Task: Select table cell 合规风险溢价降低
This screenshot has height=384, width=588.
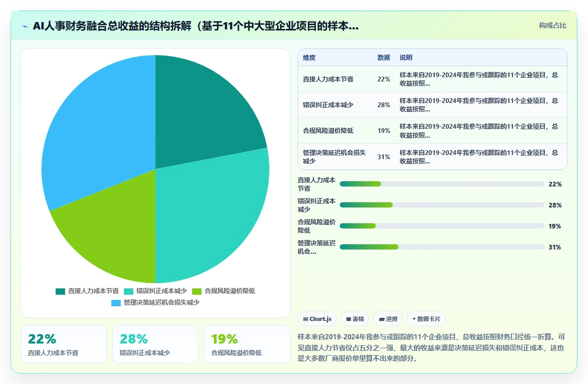Action: pos(328,131)
